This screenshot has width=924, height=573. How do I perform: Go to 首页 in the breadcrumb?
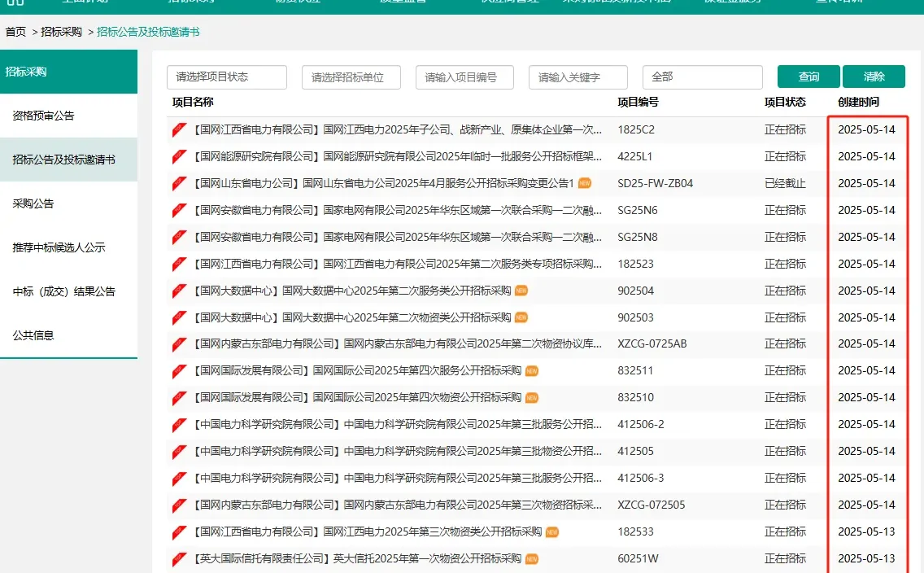16,32
